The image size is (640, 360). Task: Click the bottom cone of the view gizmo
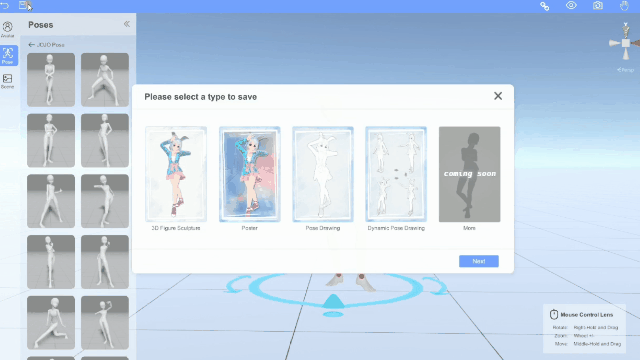pyautogui.click(x=626, y=54)
